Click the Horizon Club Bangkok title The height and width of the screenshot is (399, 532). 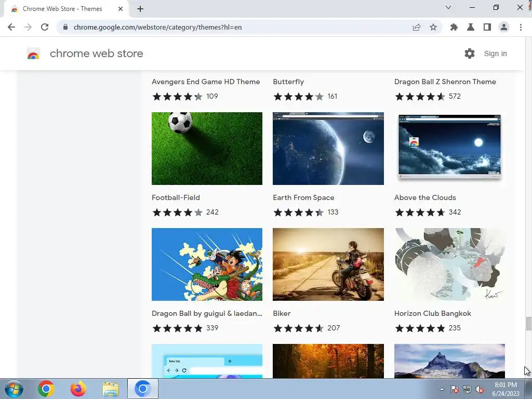[433, 313]
